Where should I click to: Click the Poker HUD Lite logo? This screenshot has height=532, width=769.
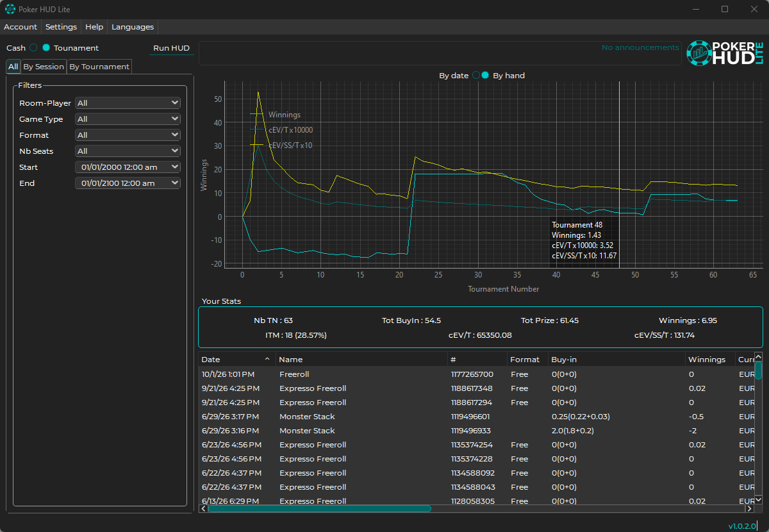[x=725, y=53]
